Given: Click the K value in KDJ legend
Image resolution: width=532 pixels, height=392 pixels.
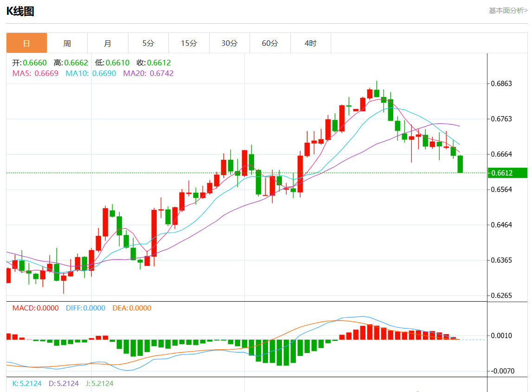Looking at the screenshot, I should [27, 384].
